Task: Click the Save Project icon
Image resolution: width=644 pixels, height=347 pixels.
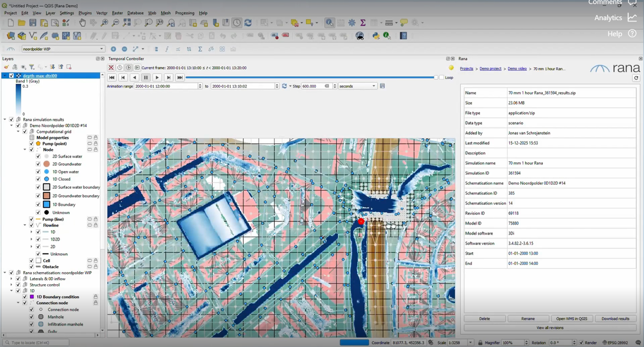Action: tap(33, 23)
